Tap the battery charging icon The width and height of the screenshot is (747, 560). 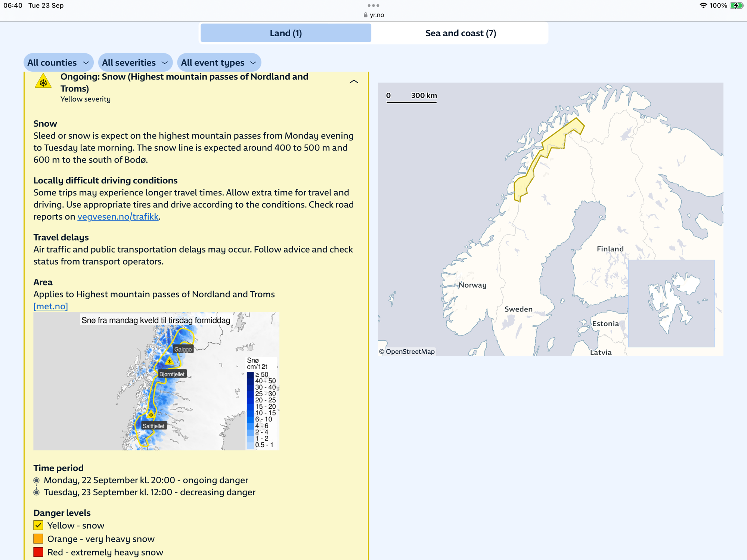(736, 5)
